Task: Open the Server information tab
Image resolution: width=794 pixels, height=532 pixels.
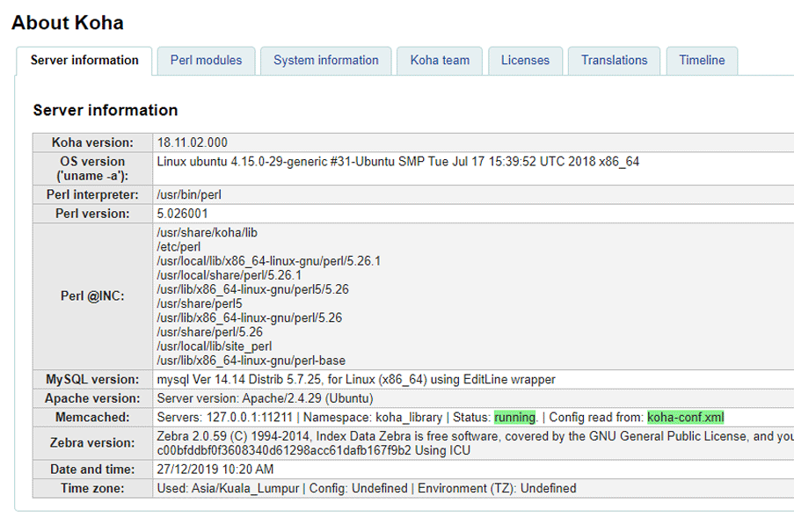Action: 84,61
